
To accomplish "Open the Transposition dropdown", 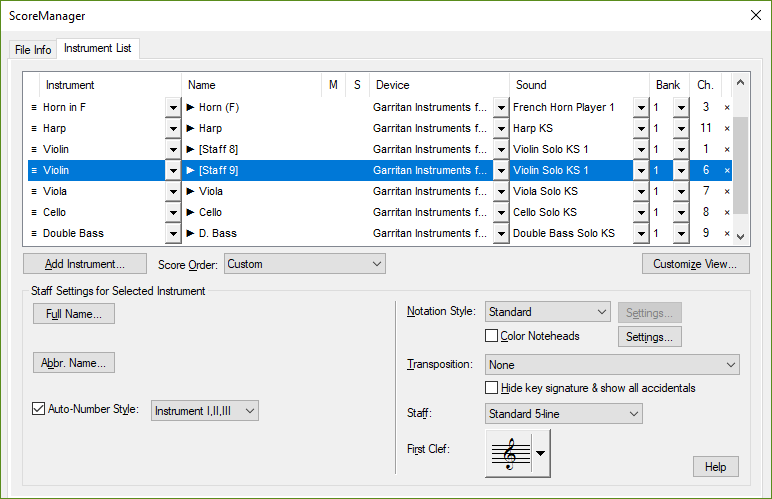I will tap(612, 365).
